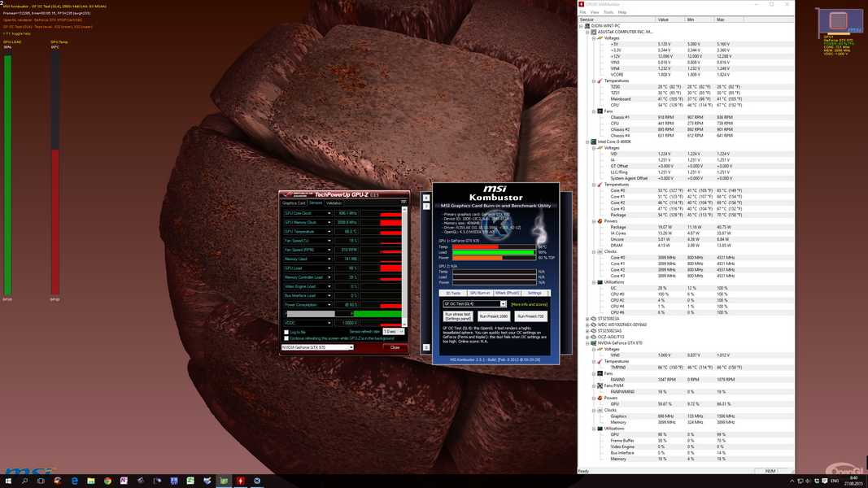Switch to GPU-Z Graphics Card tab
The width and height of the screenshot is (868, 488).
[x=294, y=203]
